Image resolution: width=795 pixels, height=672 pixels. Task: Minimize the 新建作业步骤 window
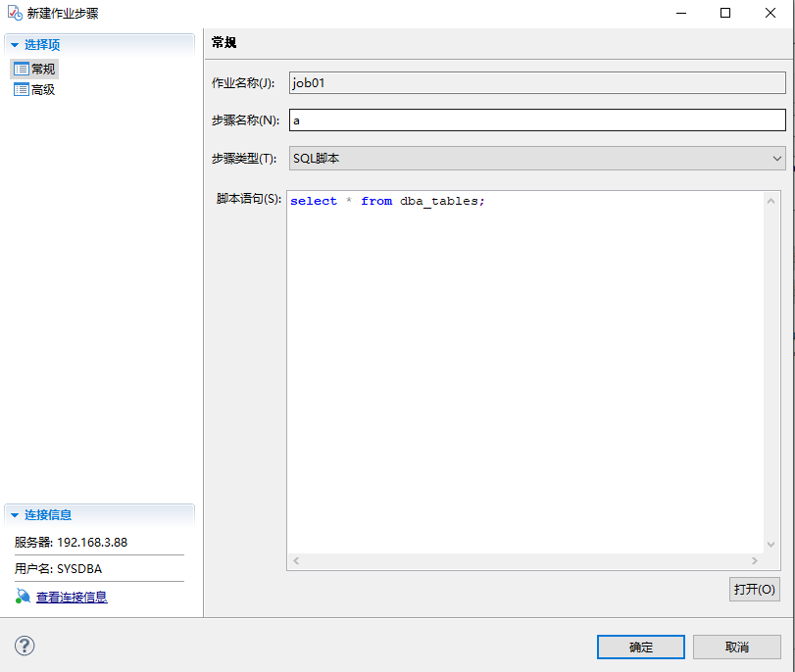coord(681,13)
